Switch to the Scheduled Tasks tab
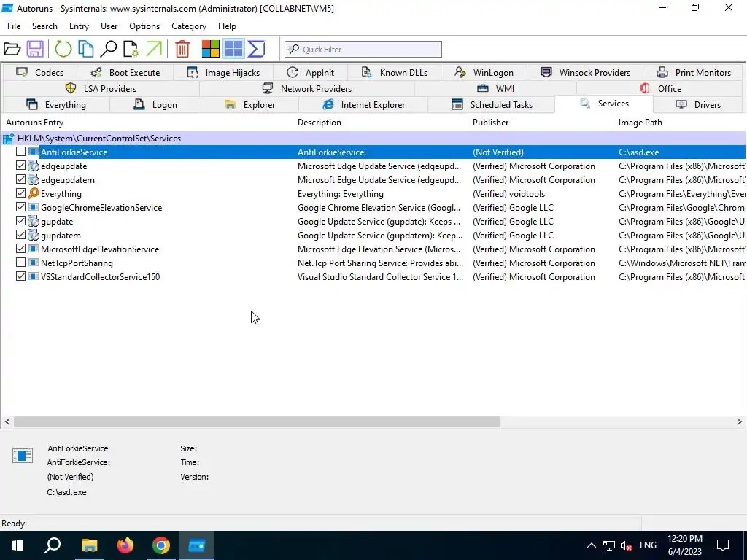 coord(492,105)
